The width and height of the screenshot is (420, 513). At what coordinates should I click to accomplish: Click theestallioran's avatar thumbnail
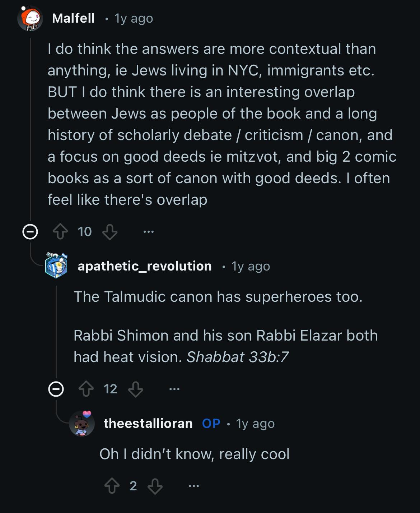point(82,424)
